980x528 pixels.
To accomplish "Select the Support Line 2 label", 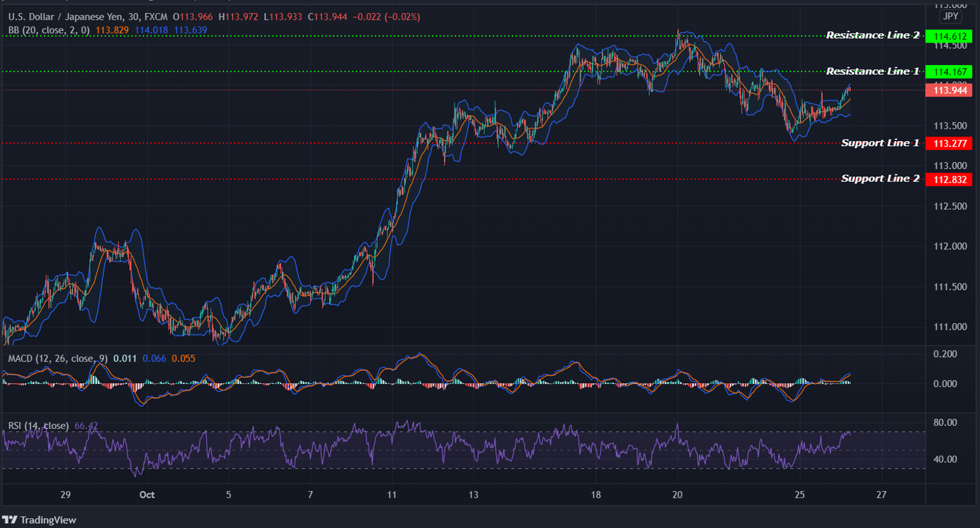I will pyautogui.click(x=880, y=178).
